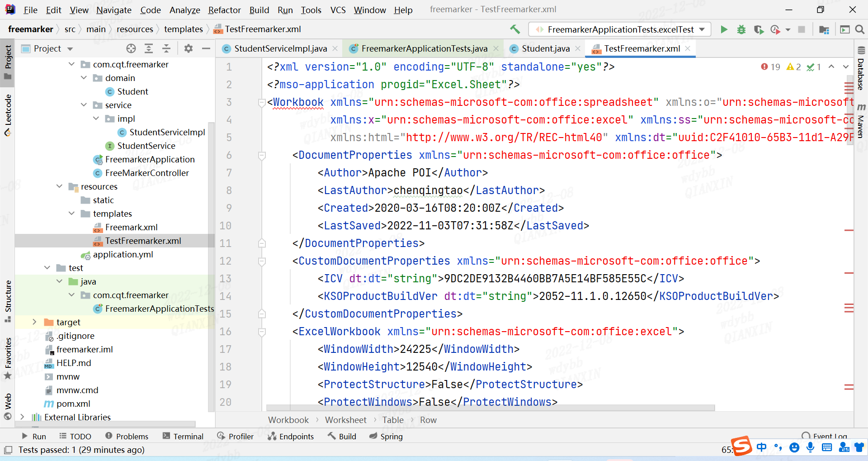Fold ExcelWorkbook block on line 16
Image resolution: width=868 pixels, height=461 pixels.
tap(261, 332)
